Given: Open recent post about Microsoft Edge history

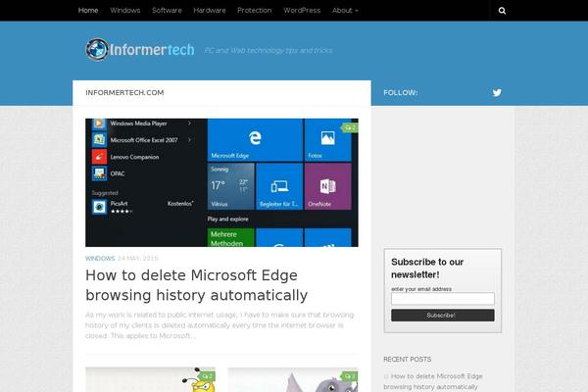Looking at the screenshot, I should (433, 381).
